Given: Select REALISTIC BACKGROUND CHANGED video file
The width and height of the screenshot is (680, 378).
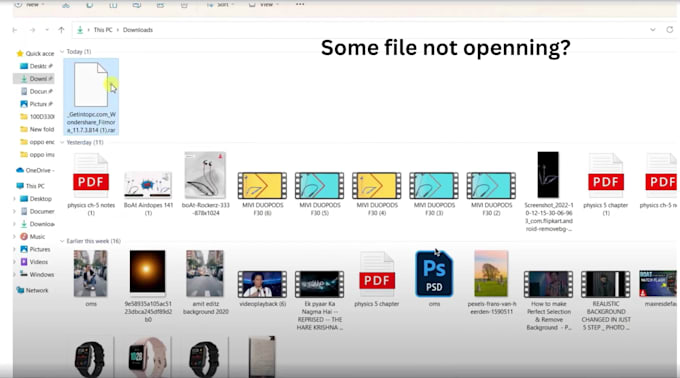Looking at the screenshot, I should (606, 300).
